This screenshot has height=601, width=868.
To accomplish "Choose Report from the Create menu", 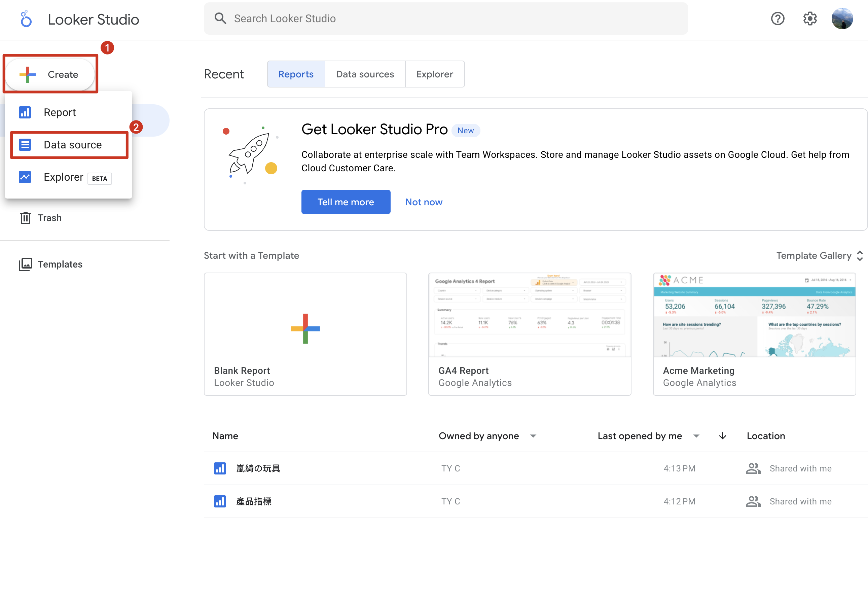I will point(68,112).
